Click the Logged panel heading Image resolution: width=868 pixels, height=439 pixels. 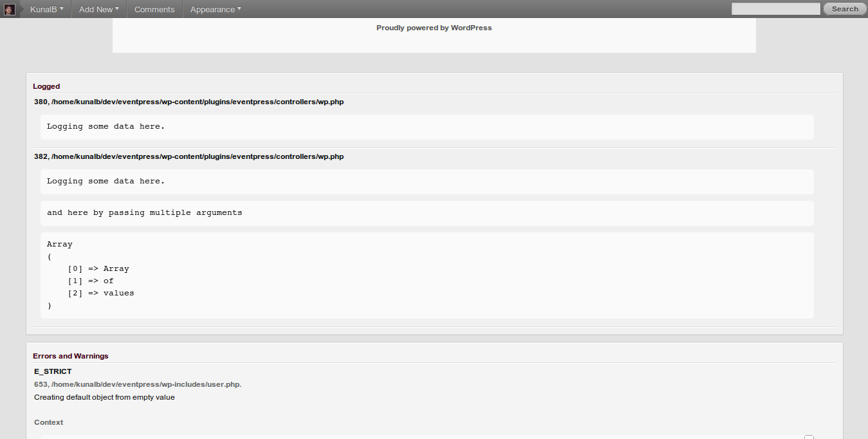[46, 86]
